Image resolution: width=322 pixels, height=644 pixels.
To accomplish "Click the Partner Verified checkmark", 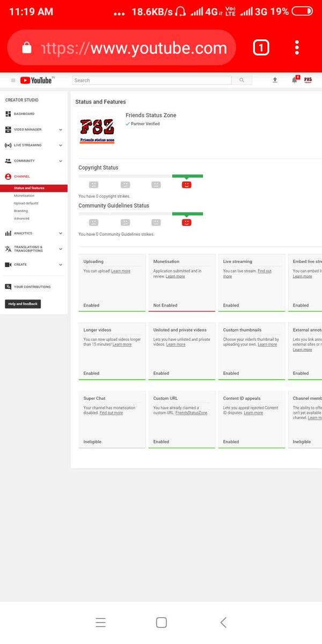I will point(128,124).
